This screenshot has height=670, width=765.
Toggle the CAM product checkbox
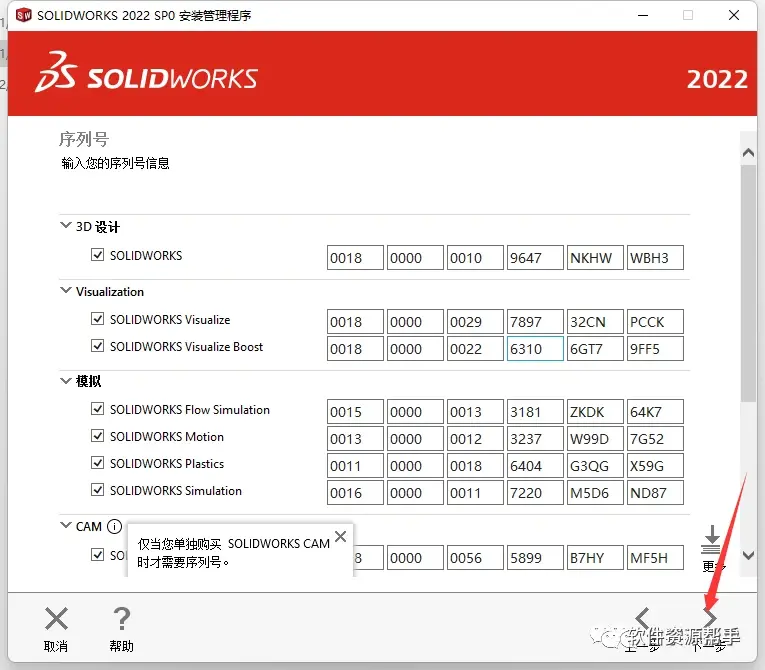98,555
